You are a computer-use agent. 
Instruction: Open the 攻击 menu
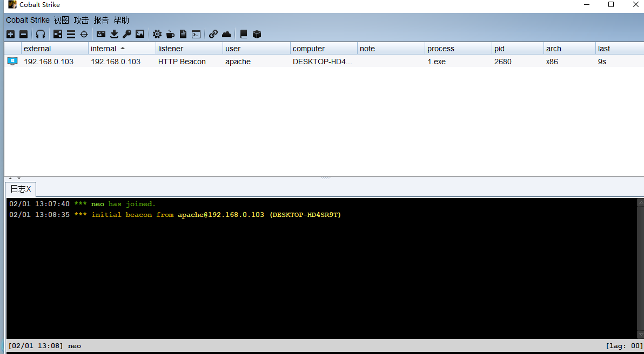[82, 20]
